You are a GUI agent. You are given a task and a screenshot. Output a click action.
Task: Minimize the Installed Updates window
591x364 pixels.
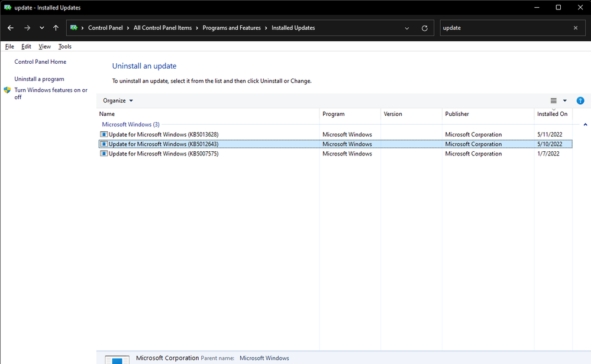537,8
